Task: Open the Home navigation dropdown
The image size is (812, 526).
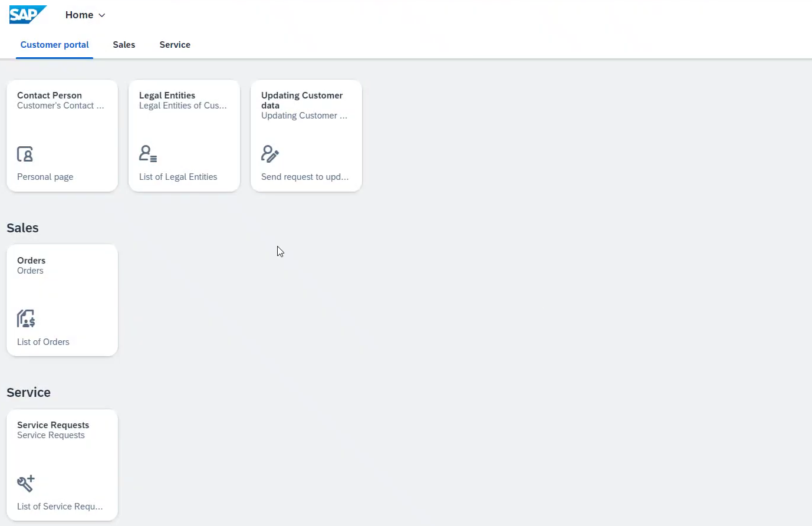Action: pos(85,15)
